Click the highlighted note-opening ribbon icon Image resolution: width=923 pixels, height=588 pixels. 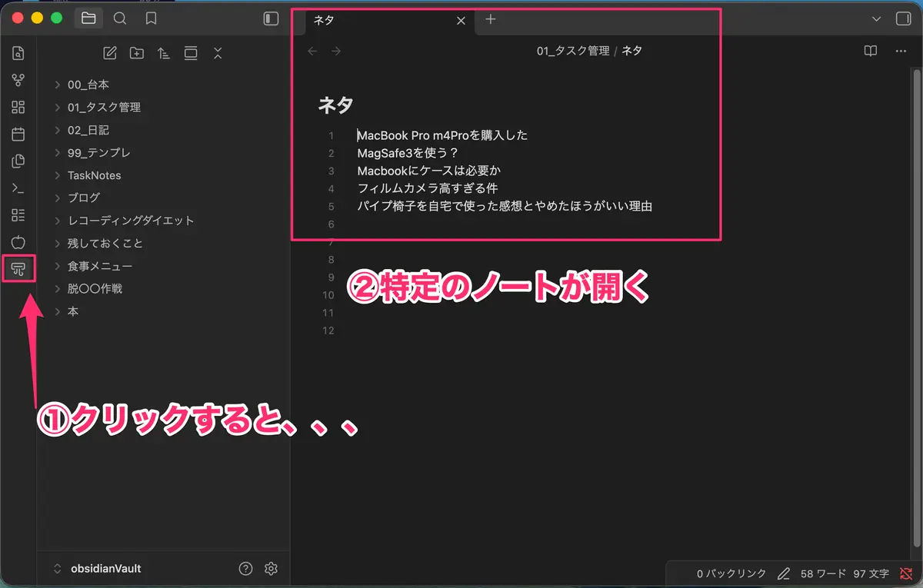click(x=18, y=268)
